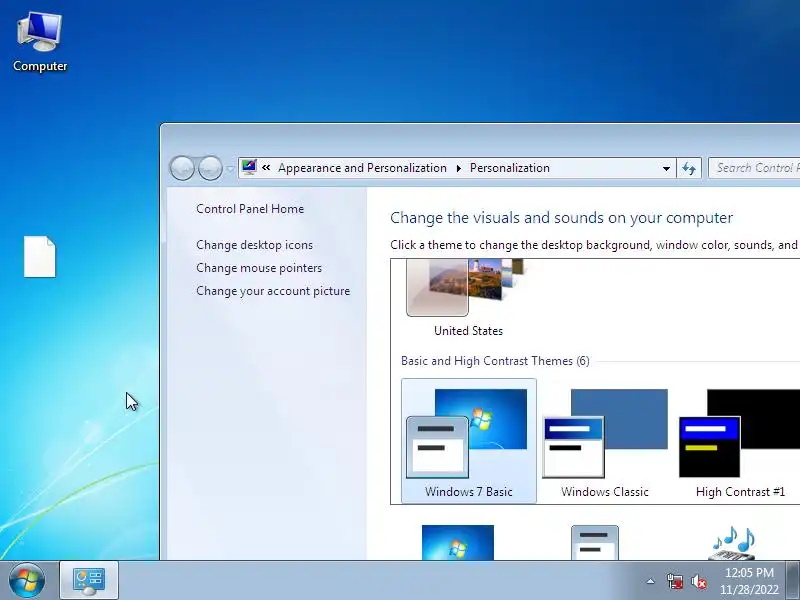Focus the Search Control Panel box

click(x=754, y=168)
